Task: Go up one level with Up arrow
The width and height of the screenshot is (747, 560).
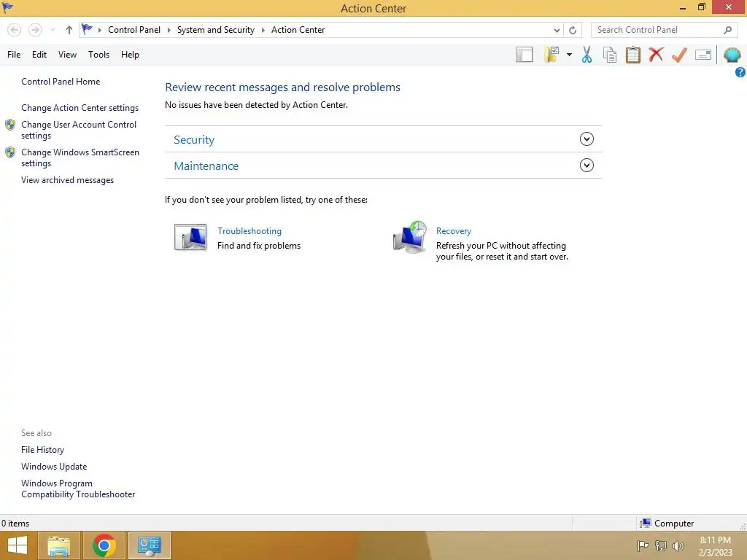Action: [69, 30]
